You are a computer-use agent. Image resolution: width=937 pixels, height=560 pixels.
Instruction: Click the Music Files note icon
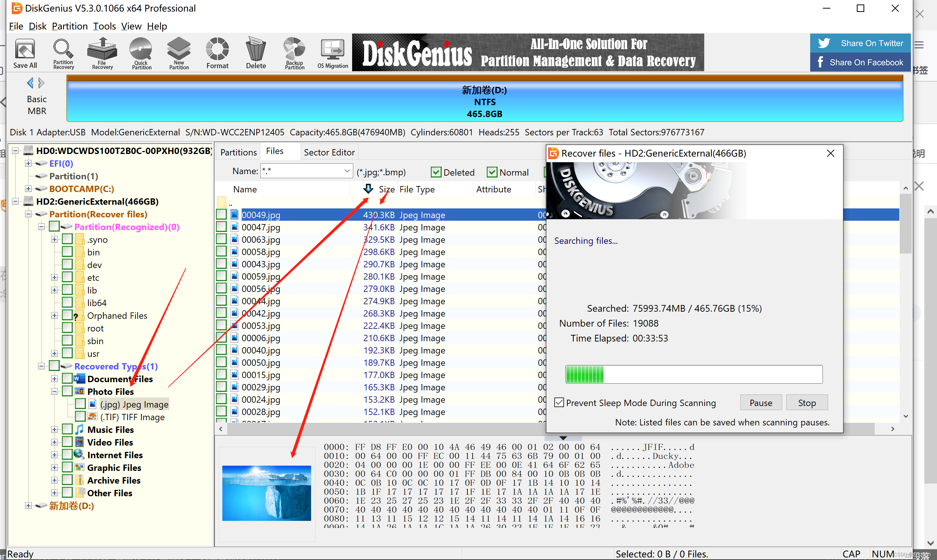tap(79, 429)
